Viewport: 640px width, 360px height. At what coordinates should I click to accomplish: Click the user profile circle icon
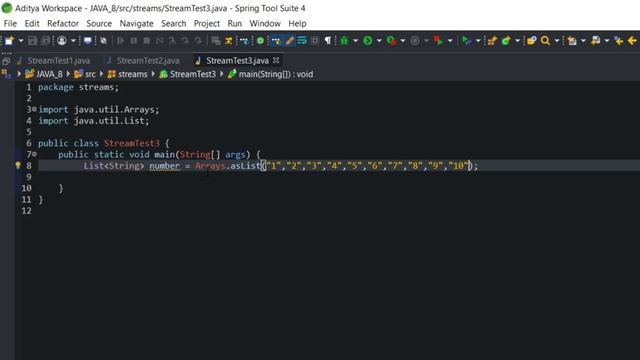(62, 40)
